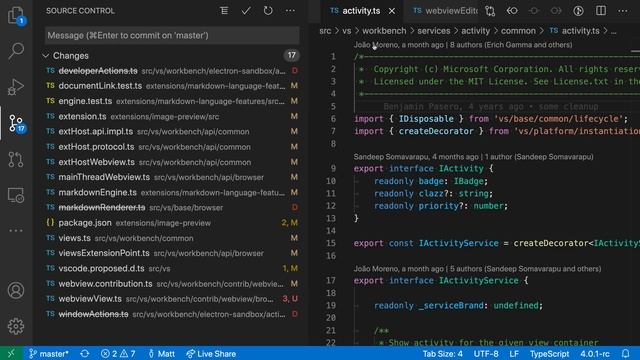Open notifications bell in status bar
640x360 pixels.
(625, 353)
